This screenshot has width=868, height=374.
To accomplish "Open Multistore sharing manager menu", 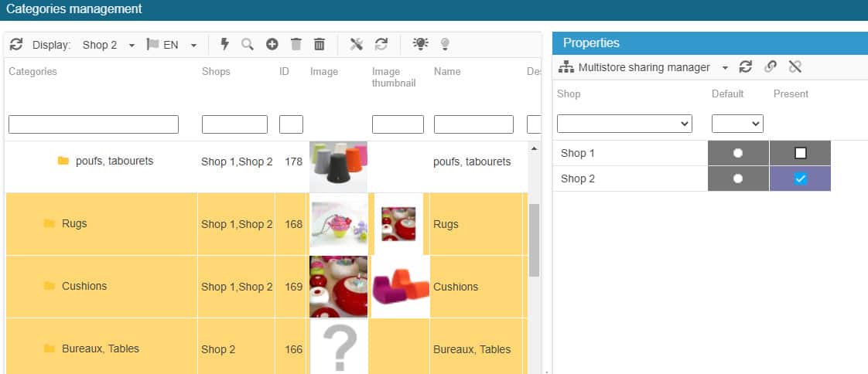I will [x=644, y=67].
